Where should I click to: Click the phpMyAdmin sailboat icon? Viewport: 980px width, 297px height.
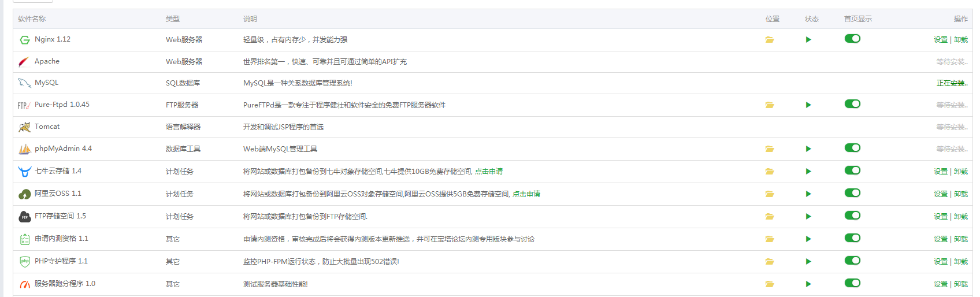(x=24, y=149)
